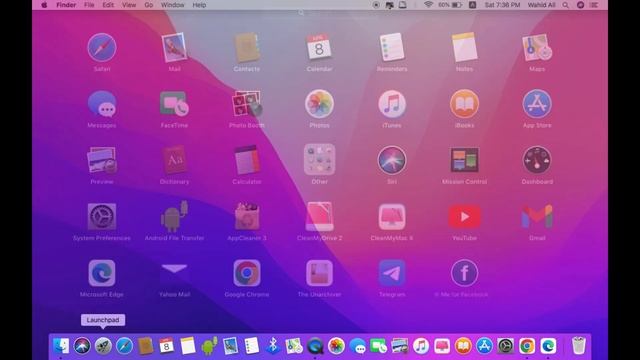
Task: Start Siri from the Launchpad grid
Action: coord(392,160)
